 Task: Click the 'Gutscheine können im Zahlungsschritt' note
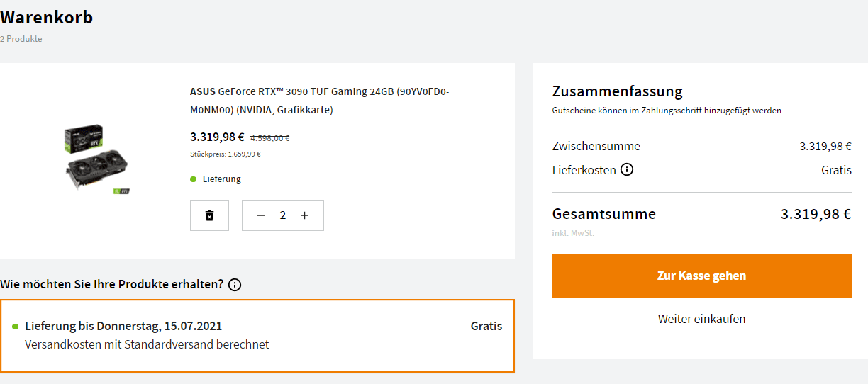pyautogui.click(x=667, y=111)
